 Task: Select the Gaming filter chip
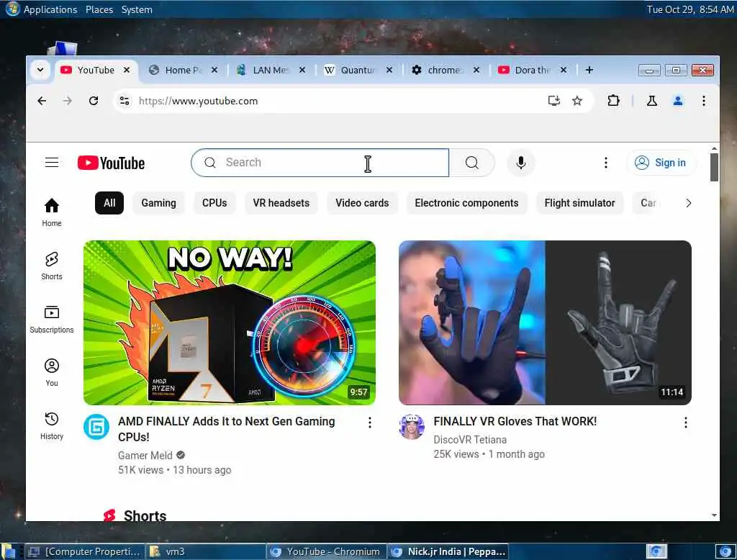click(x=159, y=203)
